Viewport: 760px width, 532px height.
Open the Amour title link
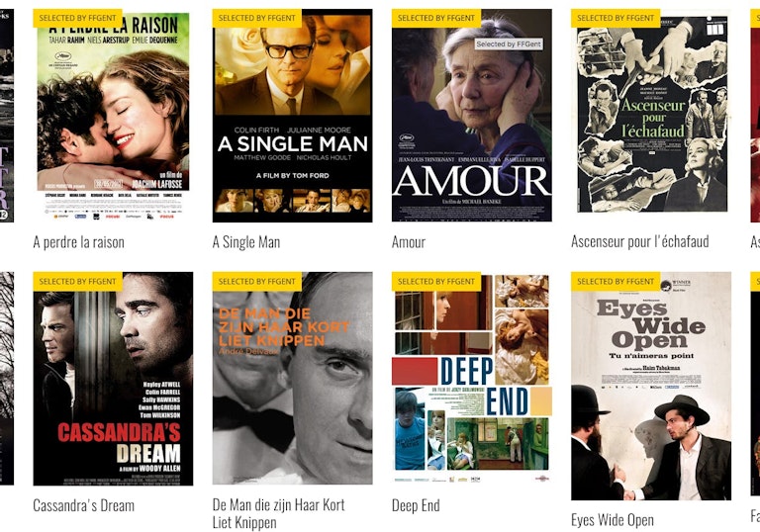pos(409,242)
